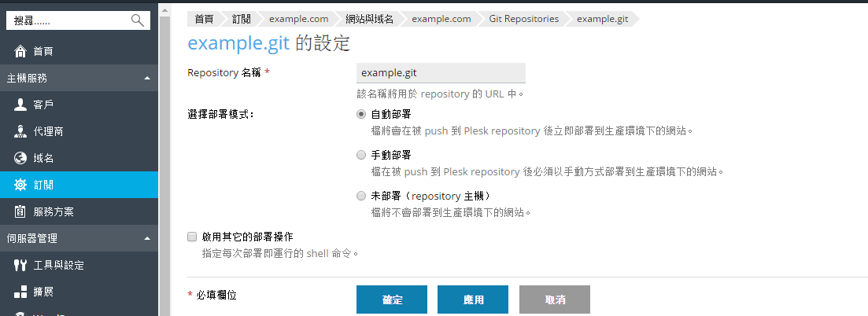Enable the 啟用其它的部署操作 checkbox
This screenshot has width=868, height=316.
point(193,237)
